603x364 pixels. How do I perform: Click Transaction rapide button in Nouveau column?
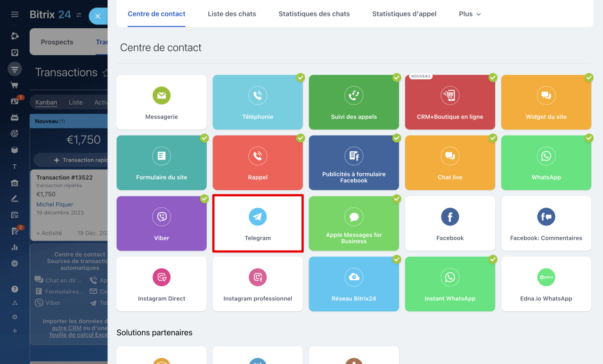point(71,160)
